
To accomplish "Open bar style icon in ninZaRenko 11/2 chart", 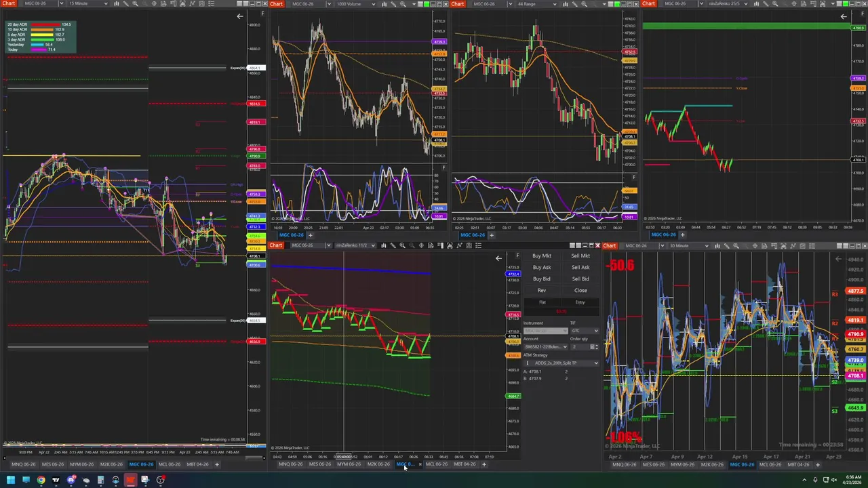I will point(384,245).
